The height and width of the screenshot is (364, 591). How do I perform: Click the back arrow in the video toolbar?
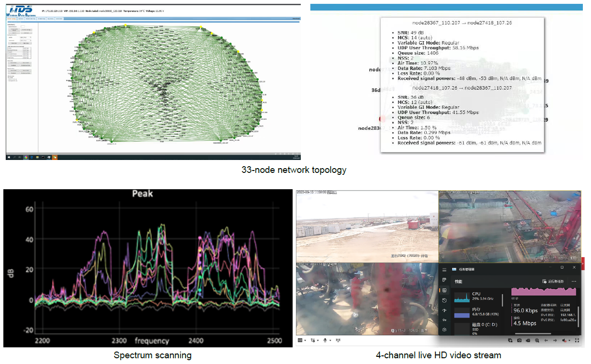point(546,339)
